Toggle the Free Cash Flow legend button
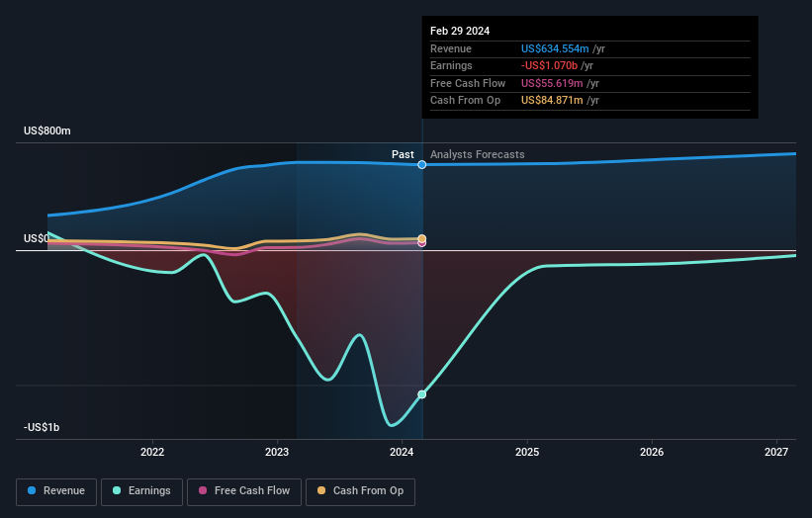 244,491
